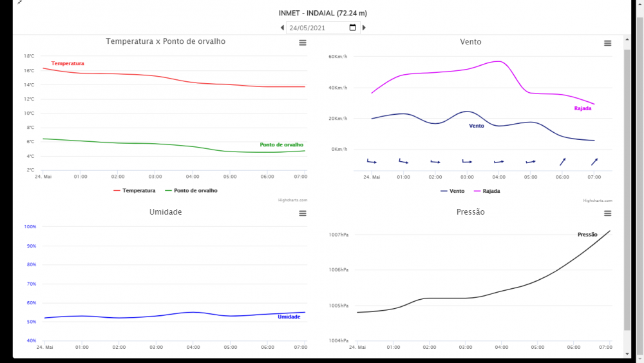Hide the Vento series via legend
The image size is (644, 363).
point(453,191)
